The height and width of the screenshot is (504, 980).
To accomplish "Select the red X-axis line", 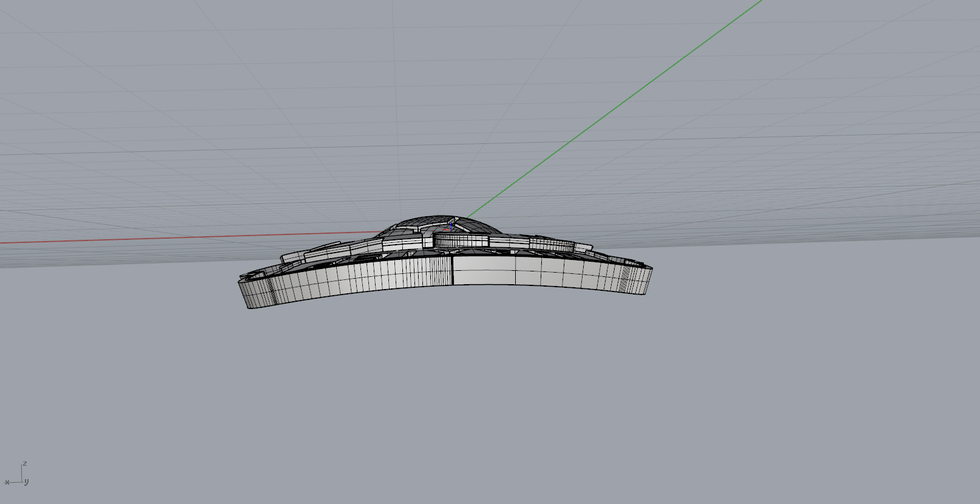I will 182,238.
